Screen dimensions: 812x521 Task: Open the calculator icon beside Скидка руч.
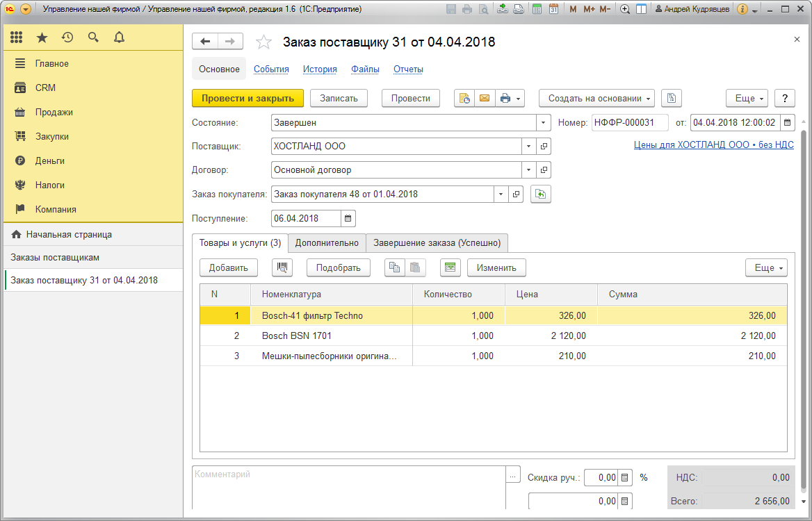625,477
